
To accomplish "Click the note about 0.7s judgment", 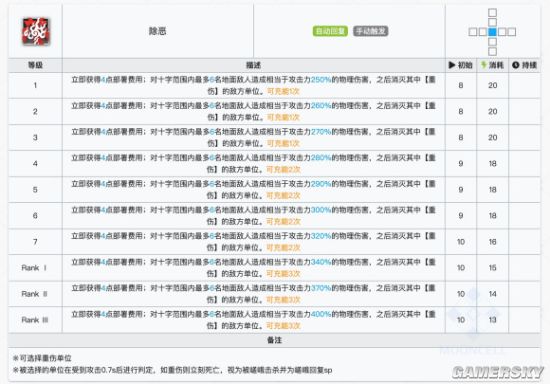I will 173,370.
